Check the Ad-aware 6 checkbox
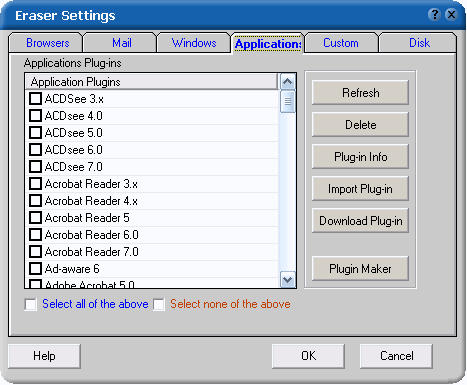Viewport: 467px width, 385px height. [35, 269]
